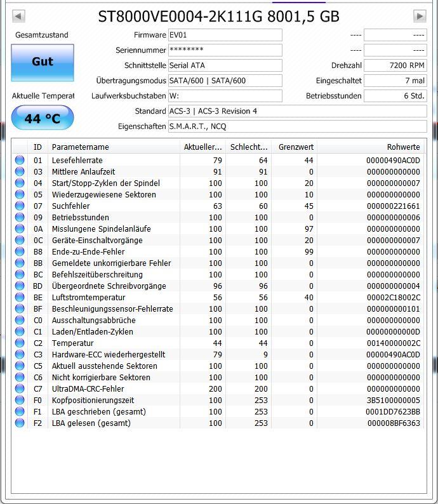Click status icon for Luftstromtemperatur row
Viewport: 438px width, 504px height.
pos(20,297)
